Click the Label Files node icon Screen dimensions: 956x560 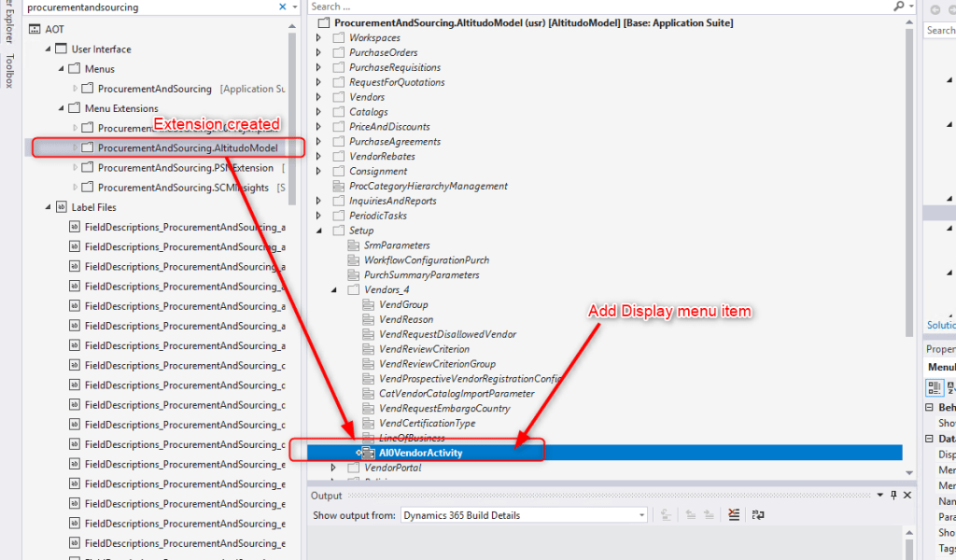click(x=62, y=207)
